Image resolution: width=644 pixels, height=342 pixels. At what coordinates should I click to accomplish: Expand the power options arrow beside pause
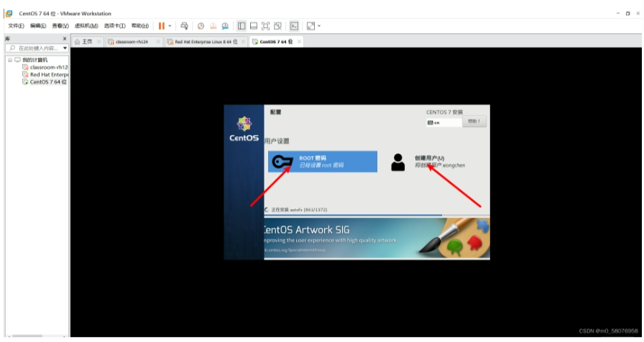(x=170, y=26)
